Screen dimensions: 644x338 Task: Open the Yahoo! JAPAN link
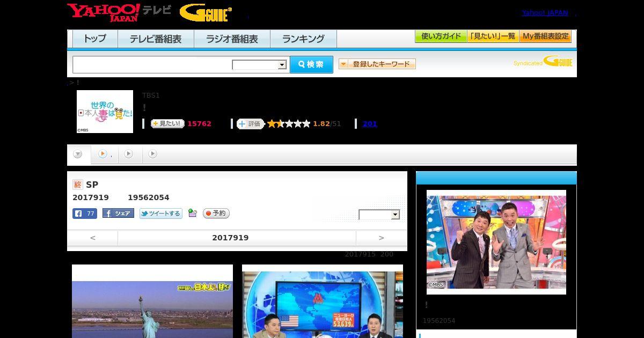(545, 12)
